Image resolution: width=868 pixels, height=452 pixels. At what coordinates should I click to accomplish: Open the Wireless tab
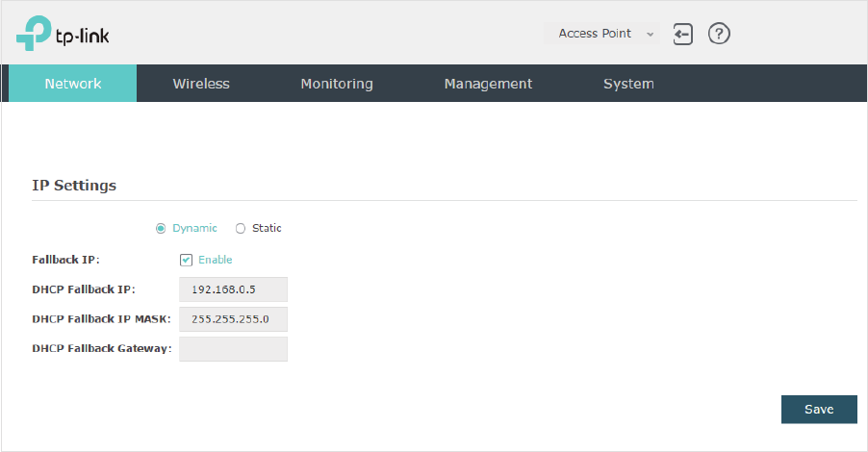click(x=201, y=84)
